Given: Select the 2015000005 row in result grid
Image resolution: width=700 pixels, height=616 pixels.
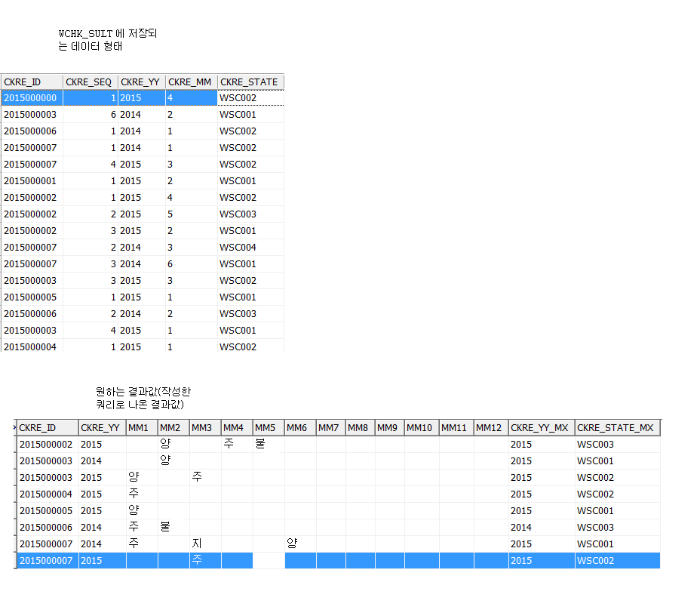Looking at the screenshot, I should point(47,510).
